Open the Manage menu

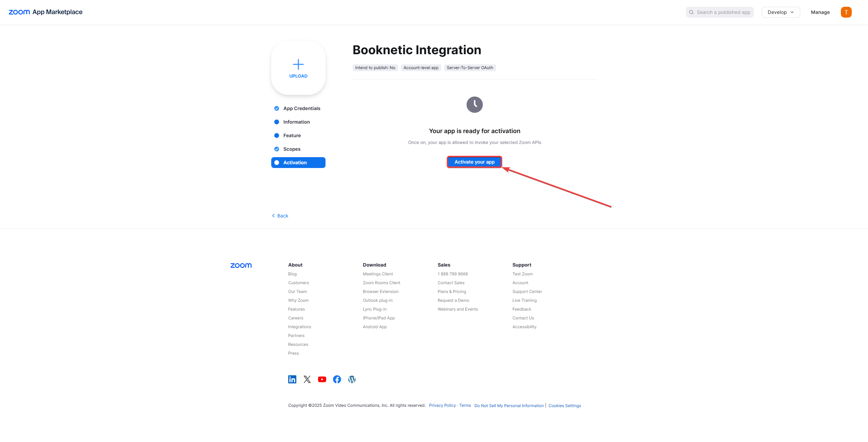pyautogui.click(x=820, y=12)
